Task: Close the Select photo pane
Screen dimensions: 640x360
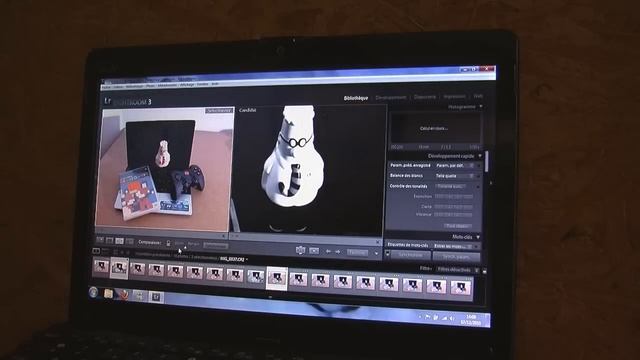Action: (223, 236)
